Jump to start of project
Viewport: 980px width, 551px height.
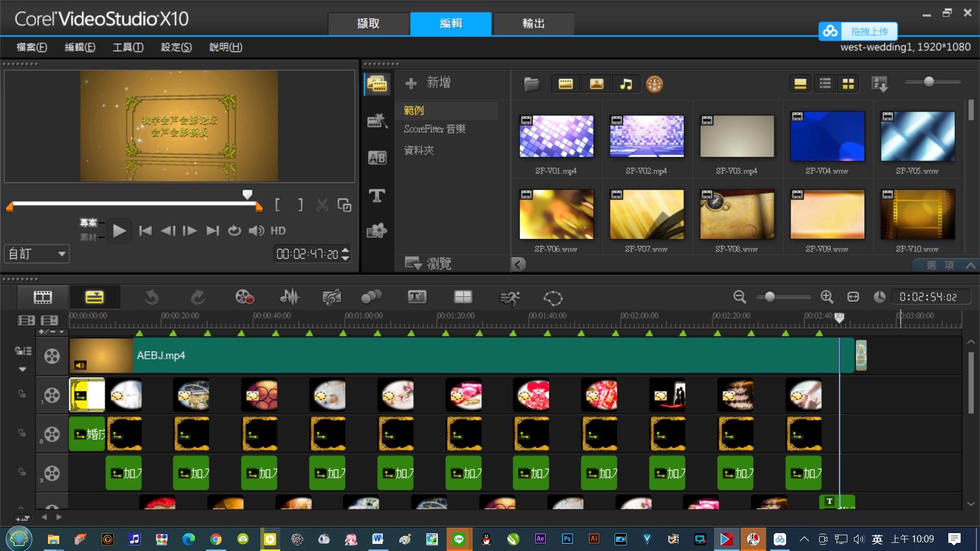click(145, 231)
